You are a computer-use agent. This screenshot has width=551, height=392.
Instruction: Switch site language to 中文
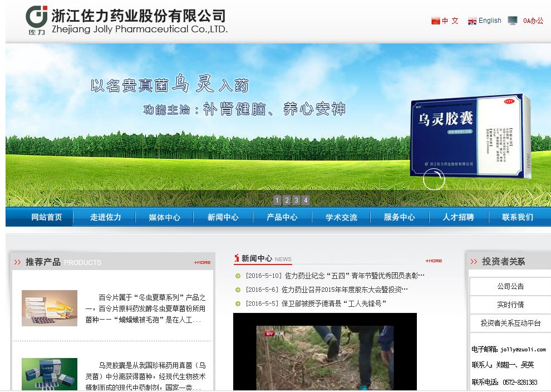click(450, 21)
